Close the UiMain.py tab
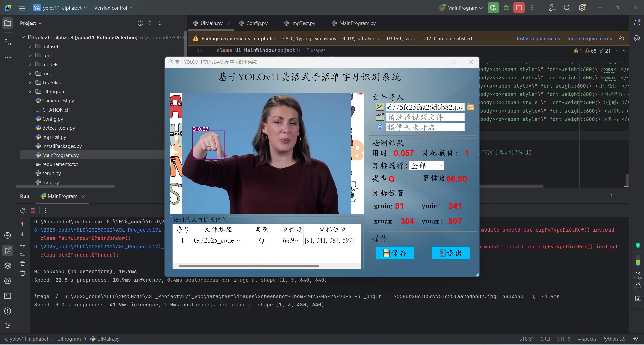The width and height of the screenshot is (644, 345). click(x=229, y=23)
